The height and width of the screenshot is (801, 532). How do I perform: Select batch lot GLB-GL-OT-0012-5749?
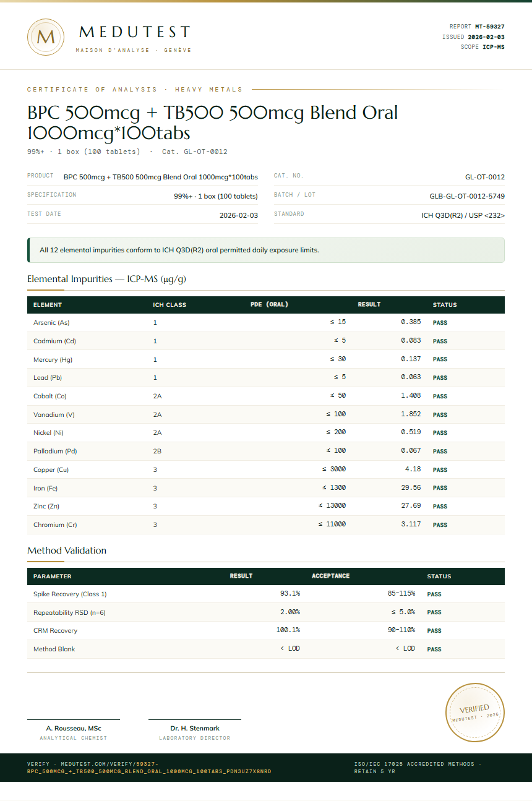point(467,196)
